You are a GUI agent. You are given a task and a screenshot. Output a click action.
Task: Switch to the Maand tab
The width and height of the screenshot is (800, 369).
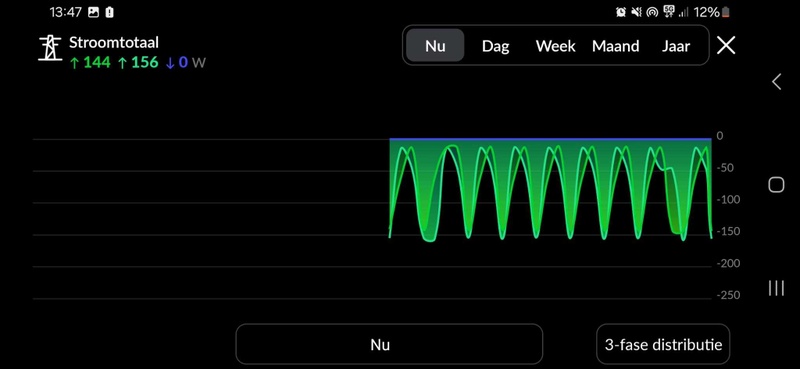point(615,45)
